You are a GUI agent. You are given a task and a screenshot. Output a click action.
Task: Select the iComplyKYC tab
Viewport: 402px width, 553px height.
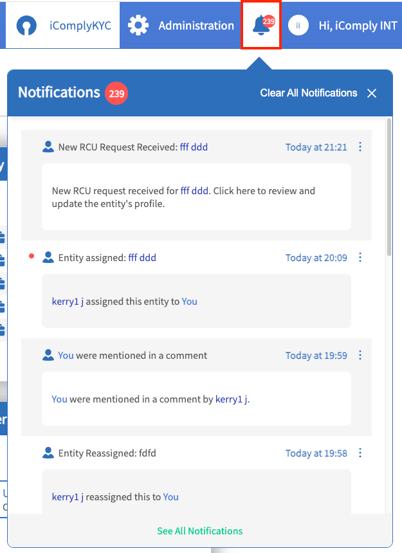tap(63, 25)
